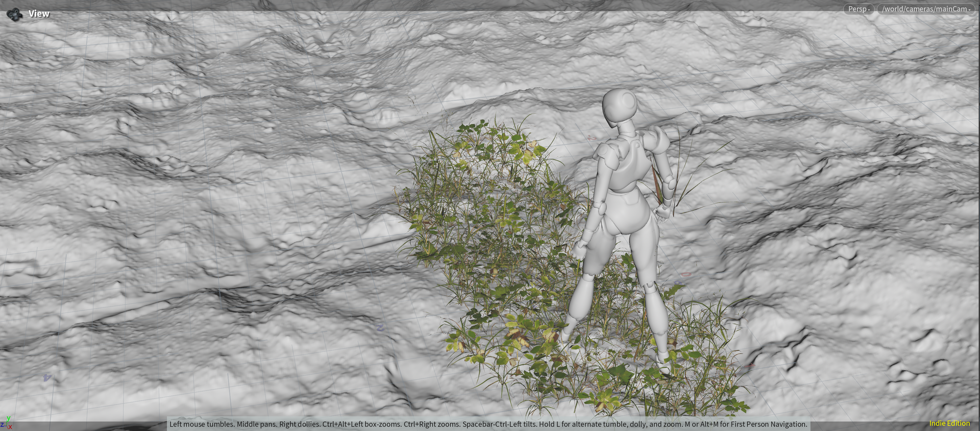
Task: Select the mannequin's head
Action: pos(619,106)
